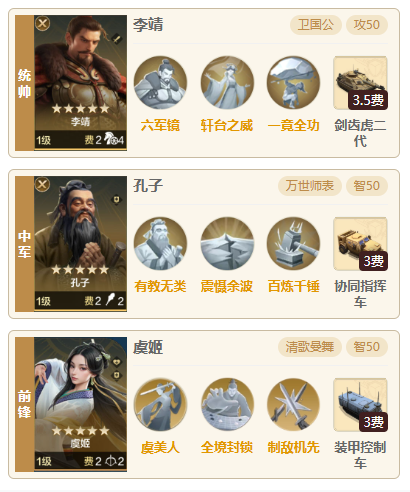The image size is (410, 492).
Task: Select the 统帅 position label
Action: [x=24, y=83]
